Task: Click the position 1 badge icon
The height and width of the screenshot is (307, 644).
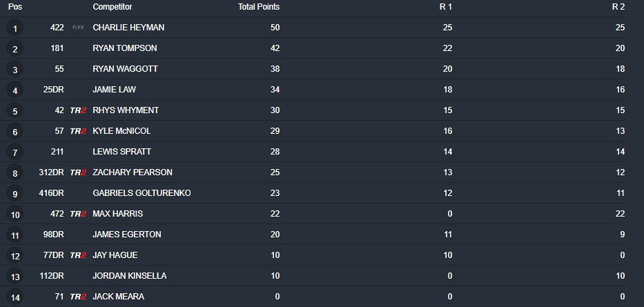Action: click(x=15, y=28)
